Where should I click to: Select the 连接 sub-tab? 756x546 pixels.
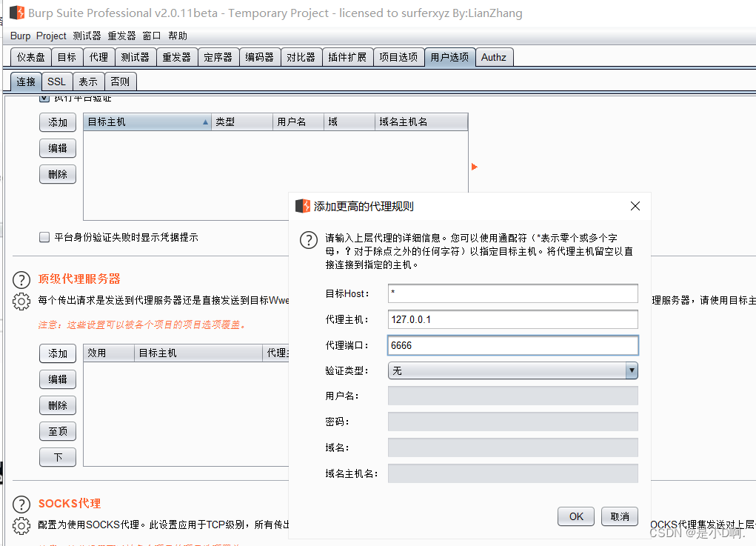pyautogui.click(x=26, y=81)
